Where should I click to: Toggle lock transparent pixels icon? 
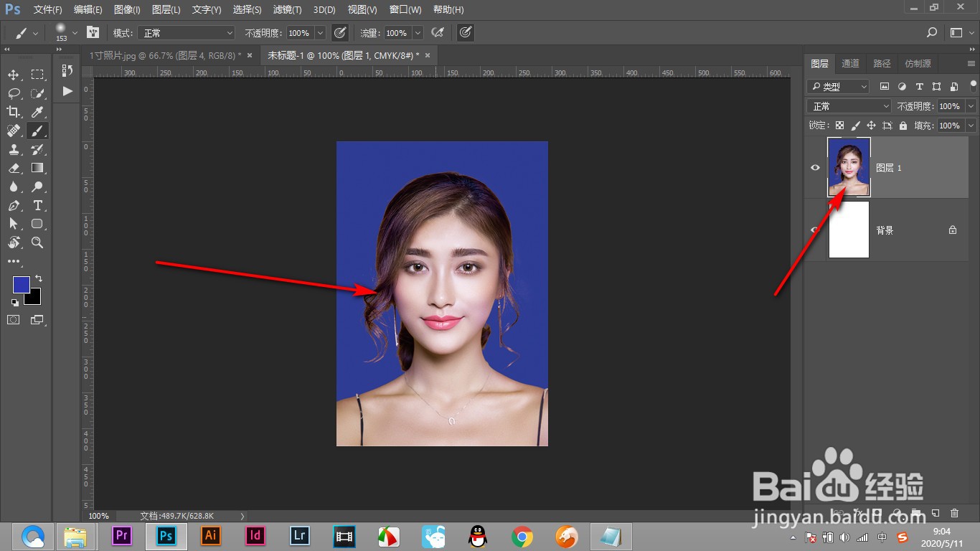coord(839,126)
